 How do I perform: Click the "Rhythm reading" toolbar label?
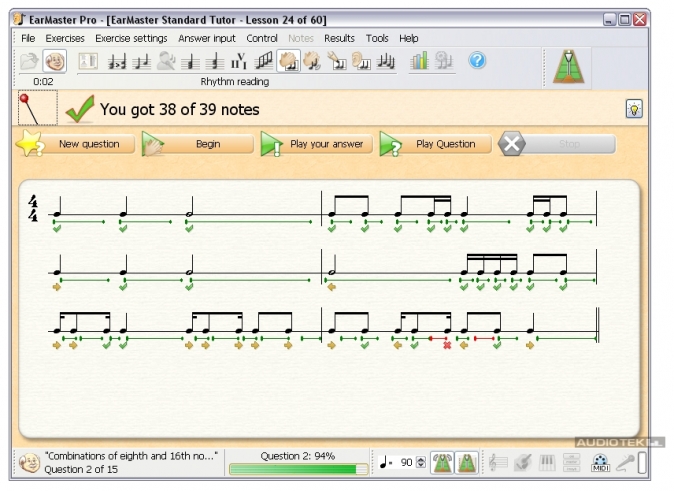(x=235, y=81)
